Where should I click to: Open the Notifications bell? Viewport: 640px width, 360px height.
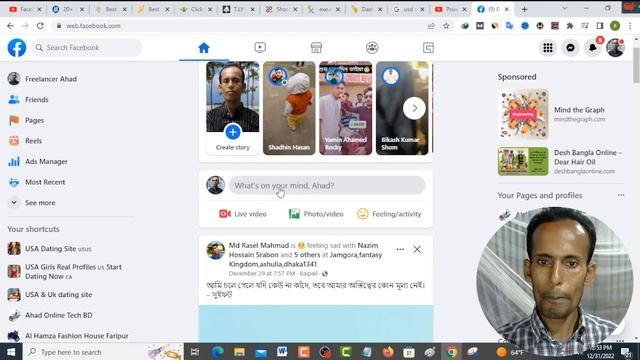(593, 48)
